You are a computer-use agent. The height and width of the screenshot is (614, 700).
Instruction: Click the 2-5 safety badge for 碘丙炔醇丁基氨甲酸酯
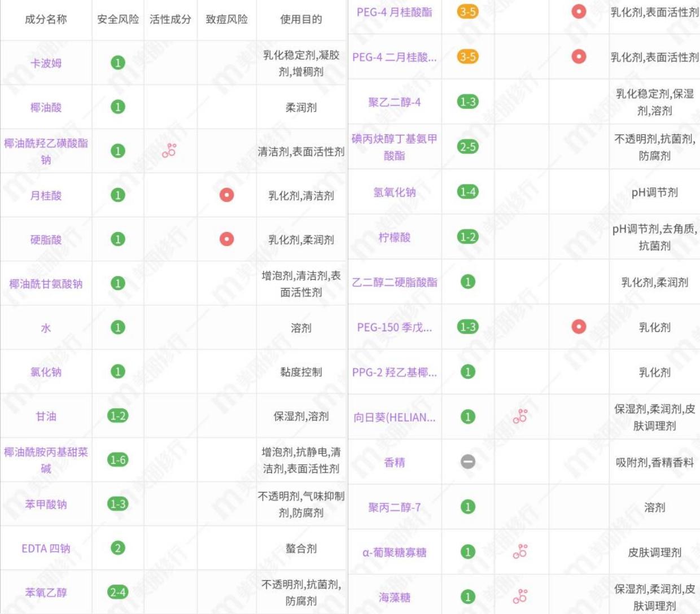467,147
